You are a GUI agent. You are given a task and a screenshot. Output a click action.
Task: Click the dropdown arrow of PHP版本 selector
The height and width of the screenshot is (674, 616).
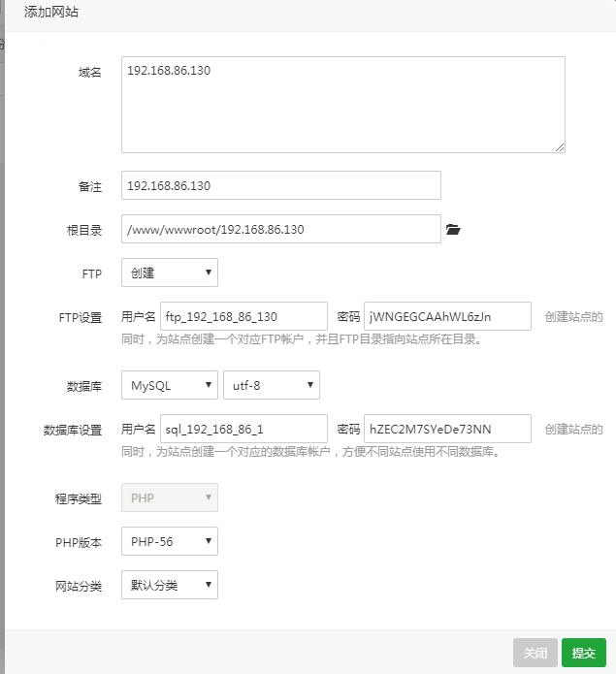[x=209, y=541]
